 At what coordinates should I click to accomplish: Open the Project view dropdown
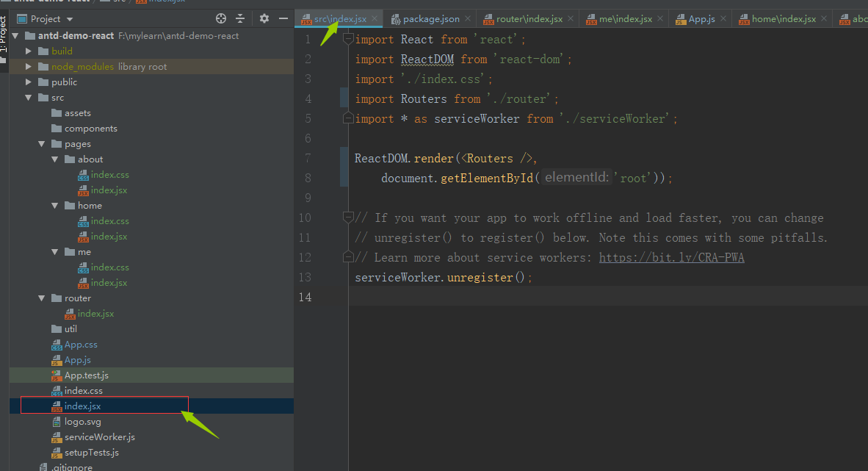click(70, 19)
